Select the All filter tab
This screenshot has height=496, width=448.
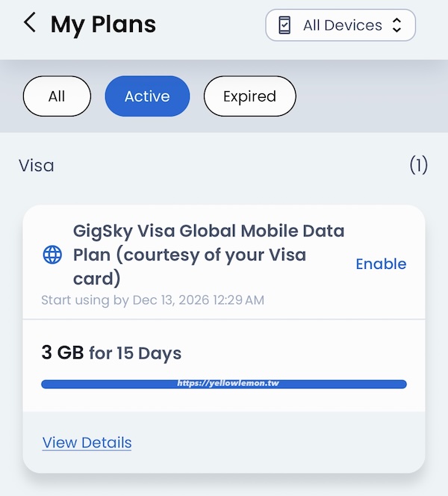pos(57,96)
